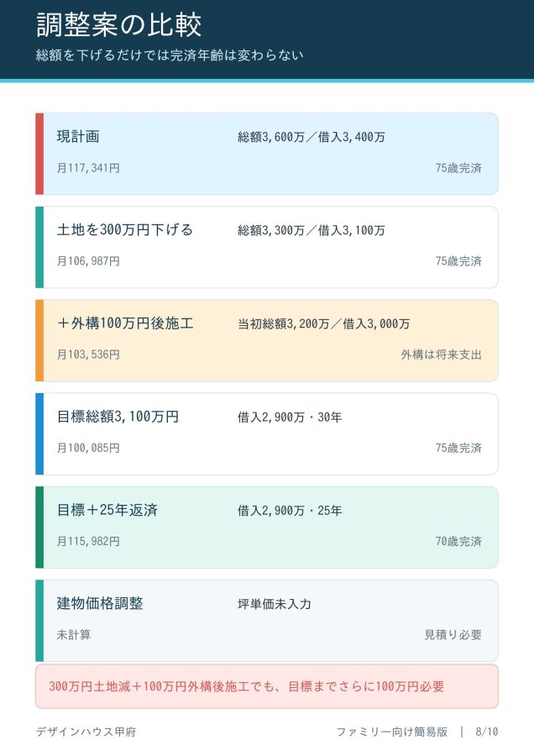Viewport: 534px width, 756px height.
Task: Click the blue color bar on 目標総額 card
Action: point(39,434)
